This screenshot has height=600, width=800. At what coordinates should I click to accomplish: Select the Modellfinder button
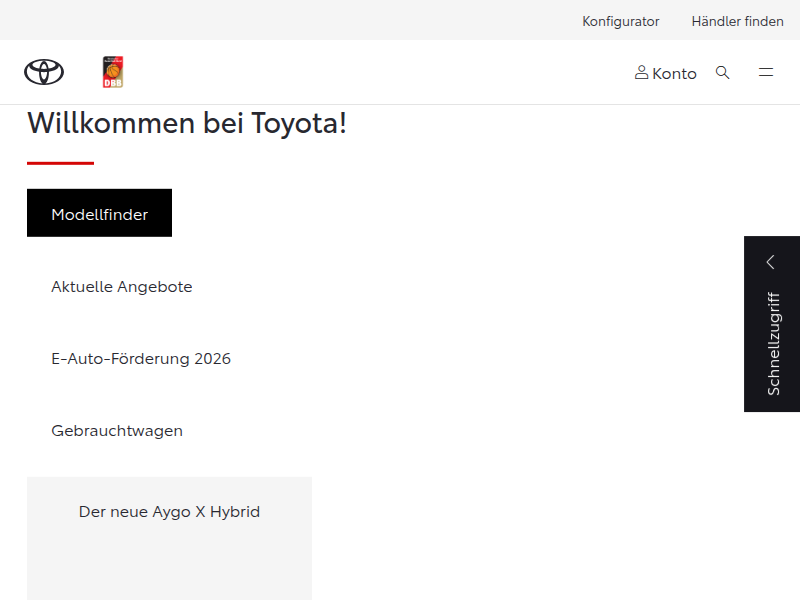coord(99,212)
